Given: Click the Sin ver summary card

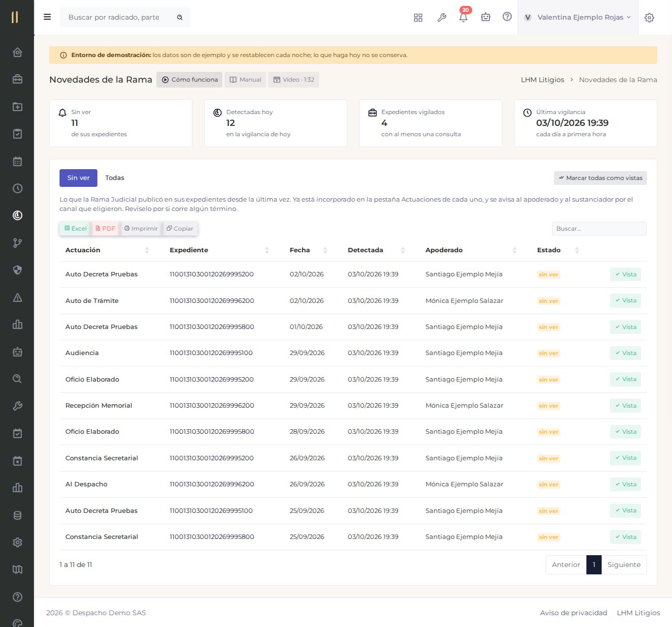Looking at the screenshot, I should pos(121,123).
